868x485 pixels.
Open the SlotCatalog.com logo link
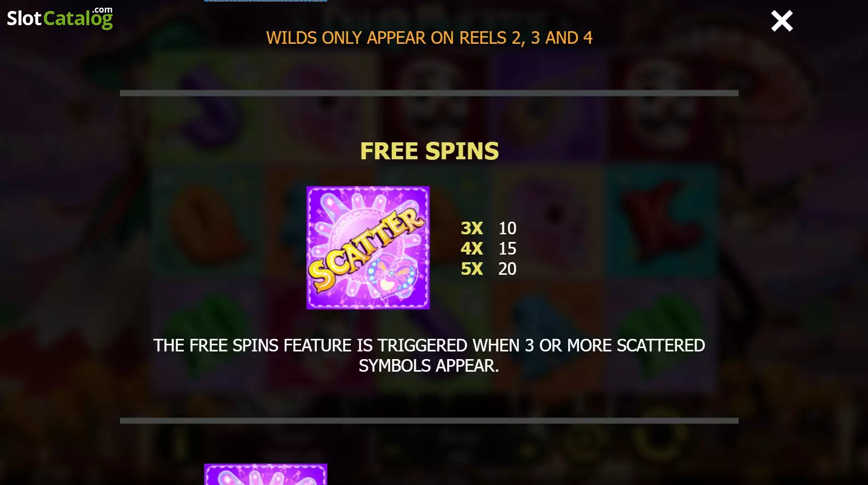click(60, 18)
